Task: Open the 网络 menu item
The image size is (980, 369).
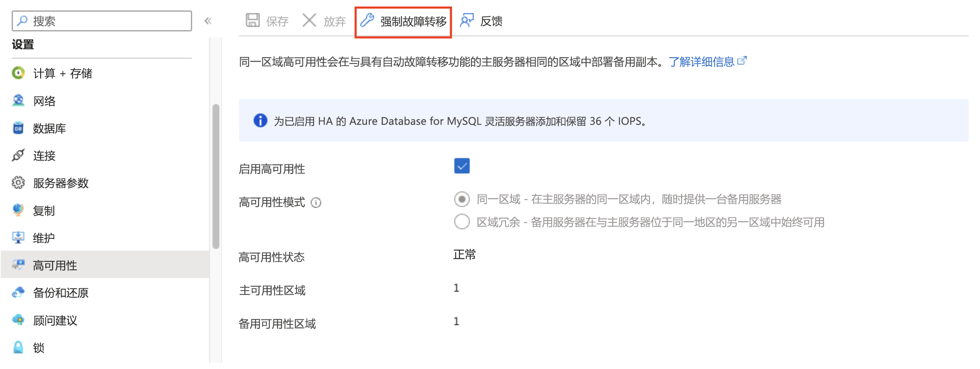Action: pos(45,101)
